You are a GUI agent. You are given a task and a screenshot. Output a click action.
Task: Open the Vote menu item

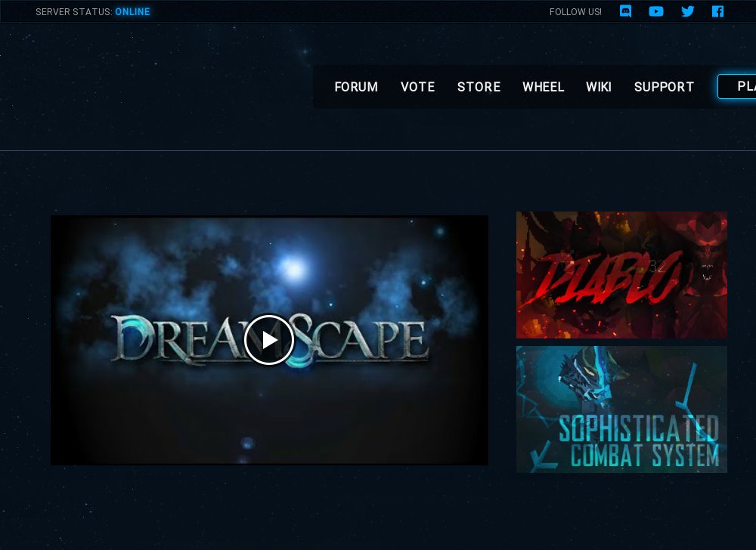click(417, 87)
